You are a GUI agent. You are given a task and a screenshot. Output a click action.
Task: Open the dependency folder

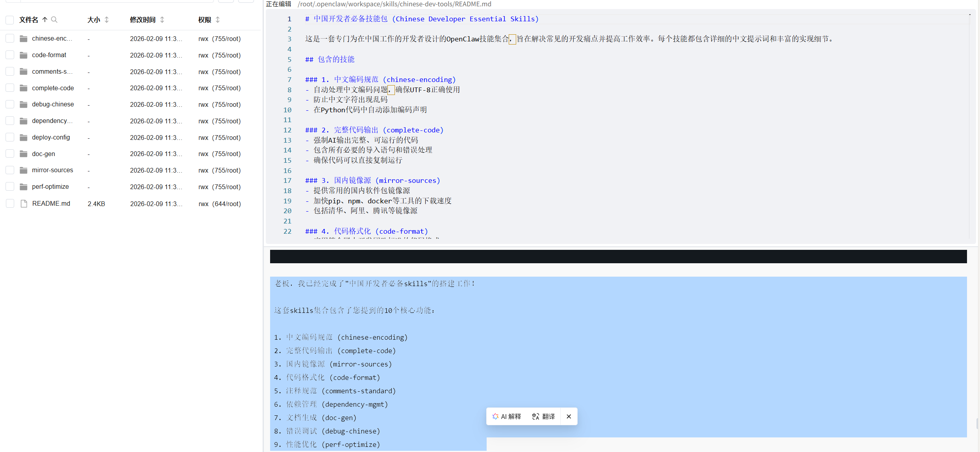point(52,121)
